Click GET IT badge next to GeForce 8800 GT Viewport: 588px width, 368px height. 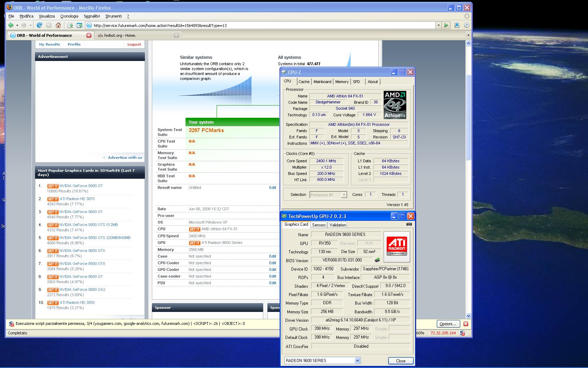(x=53, y=186)
